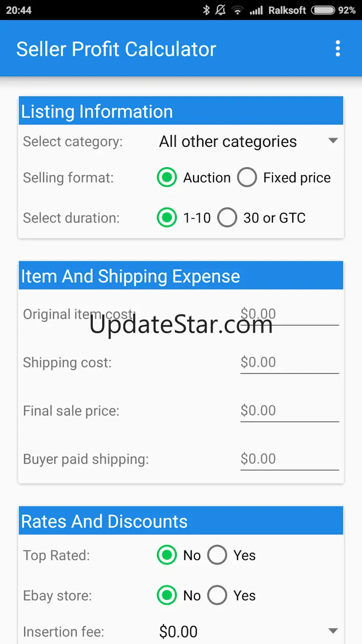Select the 1-10 duration option
This screenshot has width=362, height=644.
click(x=167, y=217)
